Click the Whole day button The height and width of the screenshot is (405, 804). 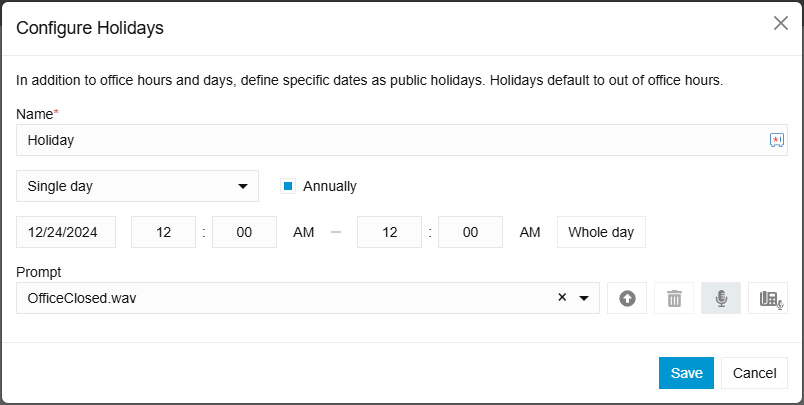601,232
